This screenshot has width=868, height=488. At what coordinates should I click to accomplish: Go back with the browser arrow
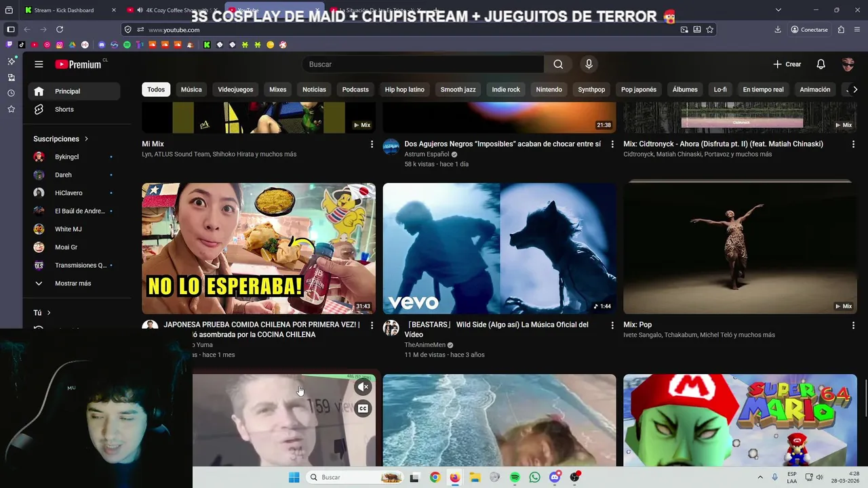[27, 30]
